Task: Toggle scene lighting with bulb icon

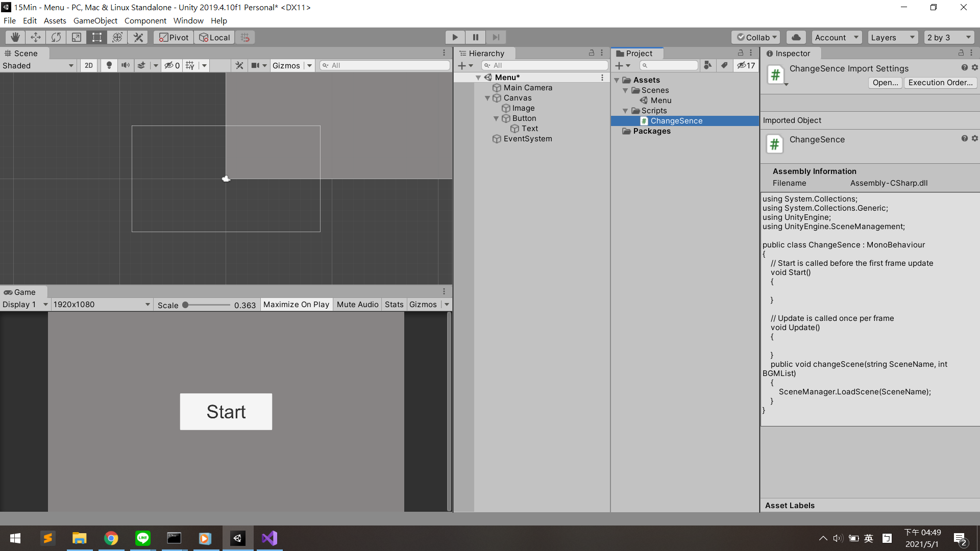Action: [109, 65]
